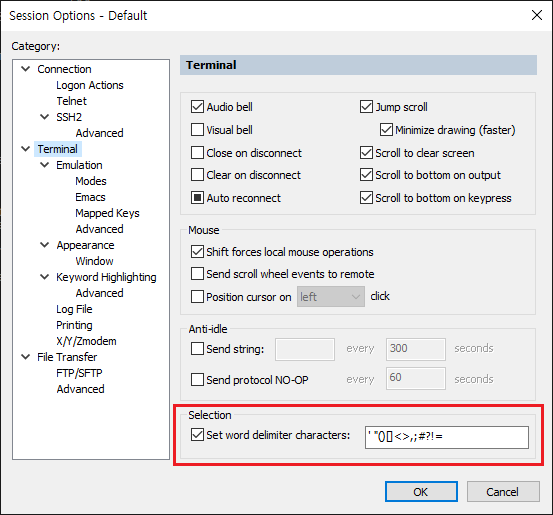The image size is (553, 515).
Task: Click the 60 seconds interval field
Action: pos(416,378)
